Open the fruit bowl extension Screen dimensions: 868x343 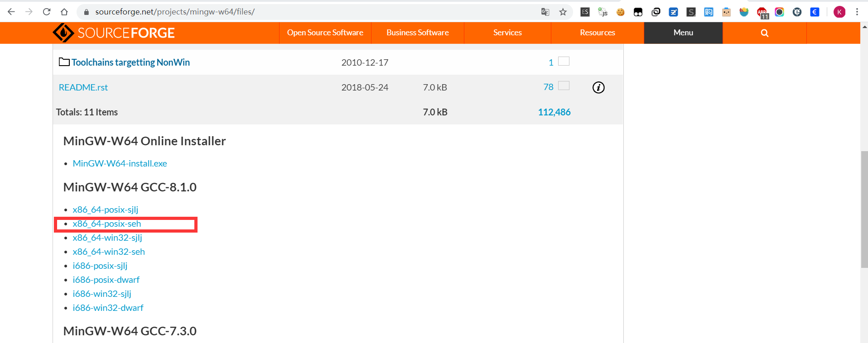pyautogui.click(x=744, y=12)
